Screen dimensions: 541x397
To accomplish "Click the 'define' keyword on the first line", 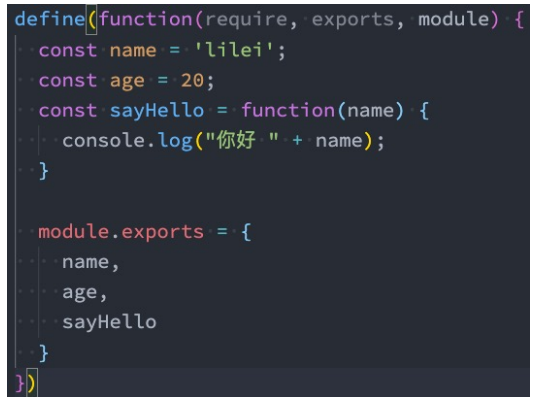I will click(x=50, y=19).
